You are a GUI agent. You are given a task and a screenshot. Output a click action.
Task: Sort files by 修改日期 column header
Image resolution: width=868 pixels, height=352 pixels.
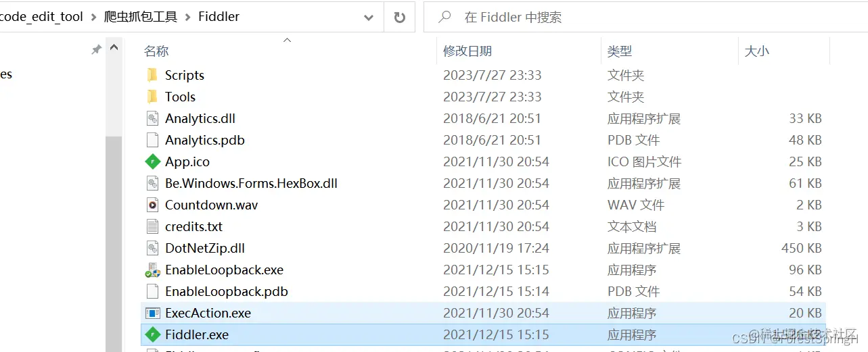[x=467, y=51]
